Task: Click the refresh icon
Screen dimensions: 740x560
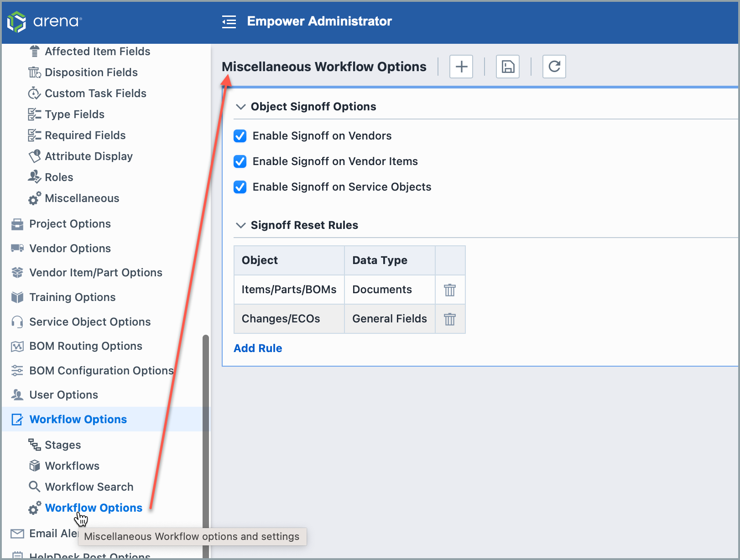Action: pyautogui.click(x=554, y=67)
